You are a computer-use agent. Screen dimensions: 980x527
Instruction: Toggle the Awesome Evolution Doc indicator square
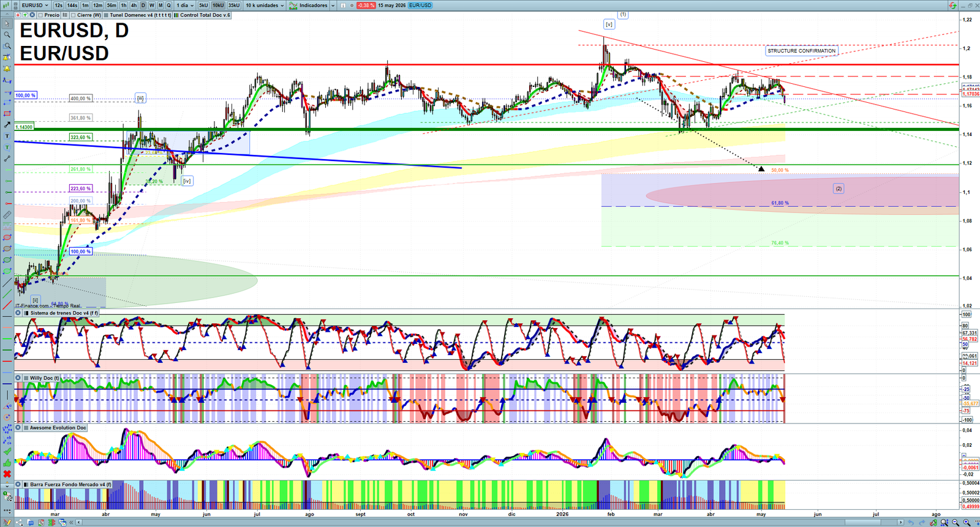[25, 428]
